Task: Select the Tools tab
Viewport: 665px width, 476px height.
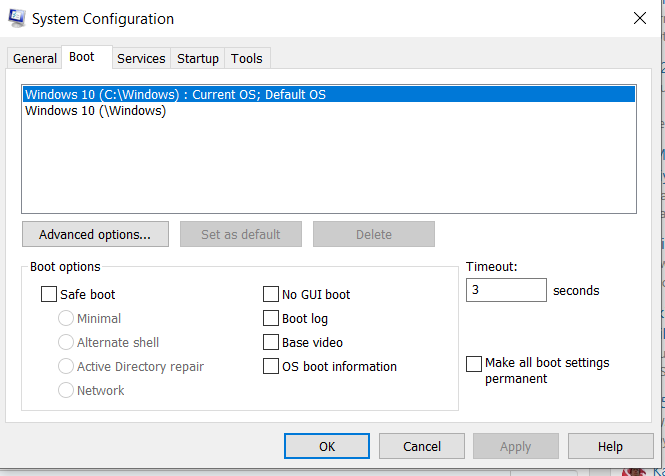Action: click(247, 59)
